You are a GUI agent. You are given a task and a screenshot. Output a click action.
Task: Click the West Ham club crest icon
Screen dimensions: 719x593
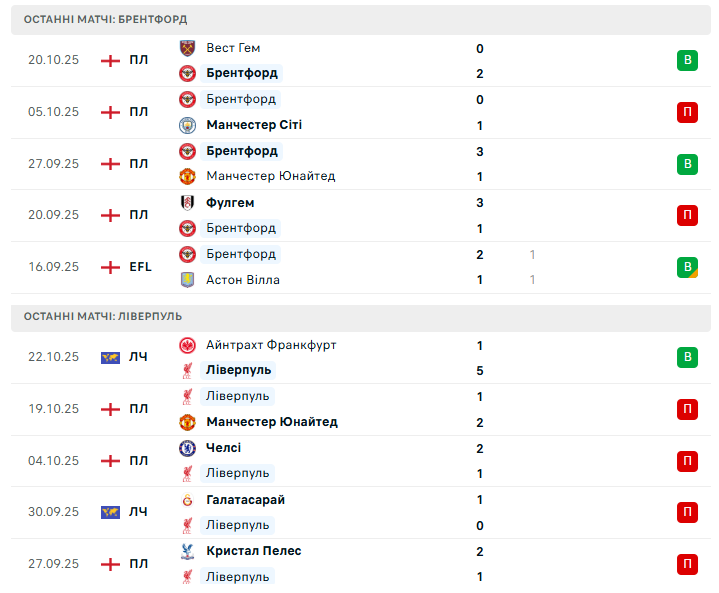pos(187,48)
